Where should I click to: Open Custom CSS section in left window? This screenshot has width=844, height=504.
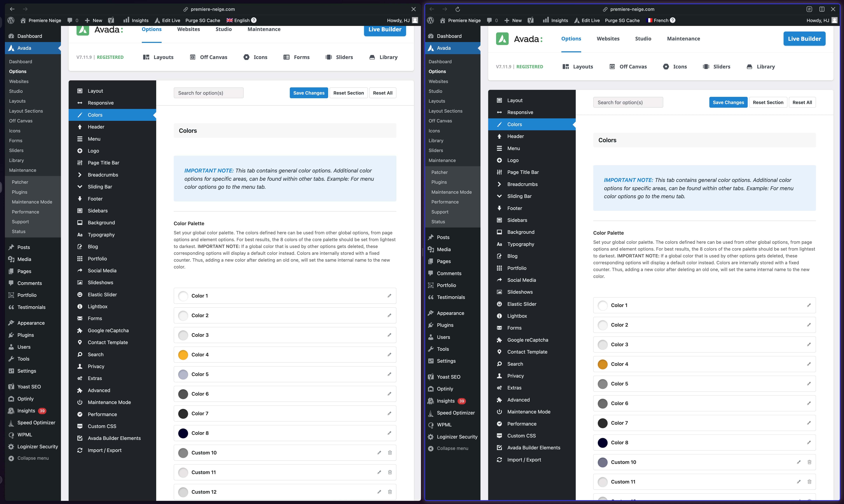(x=112, y=426)
